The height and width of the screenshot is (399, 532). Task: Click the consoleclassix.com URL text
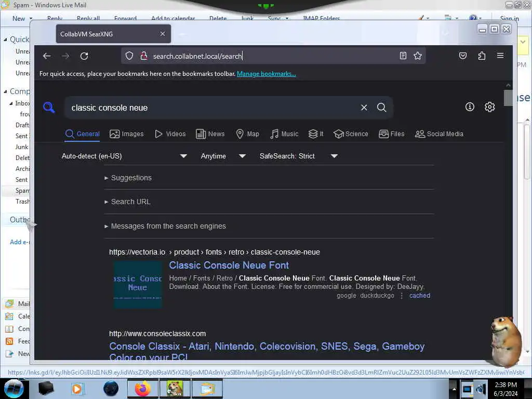click(157, 334)
